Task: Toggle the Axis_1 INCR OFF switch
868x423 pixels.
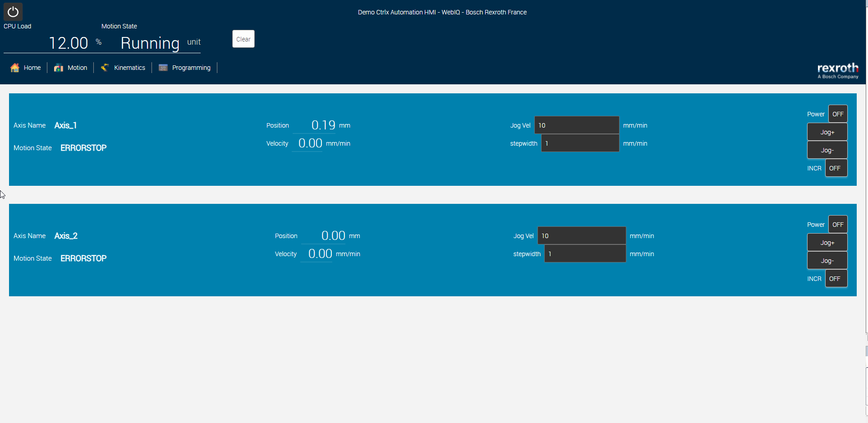Action: tap(836, 168)
